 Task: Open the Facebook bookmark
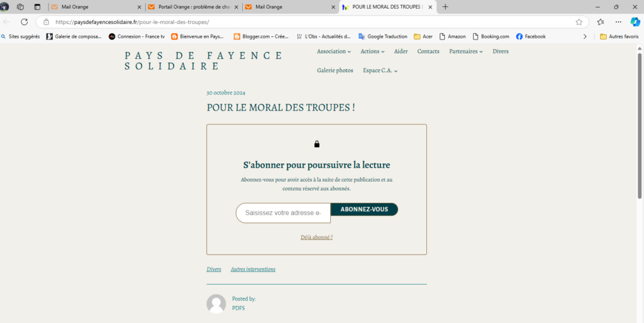(531, 36)
